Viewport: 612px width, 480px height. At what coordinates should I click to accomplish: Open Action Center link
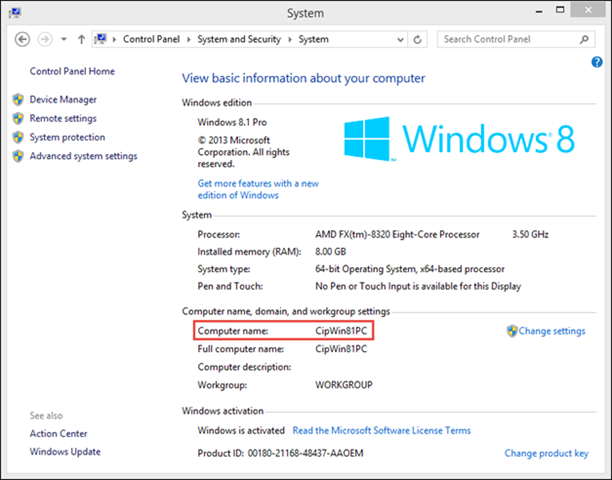pyautogui.click(x=59, y=433)
